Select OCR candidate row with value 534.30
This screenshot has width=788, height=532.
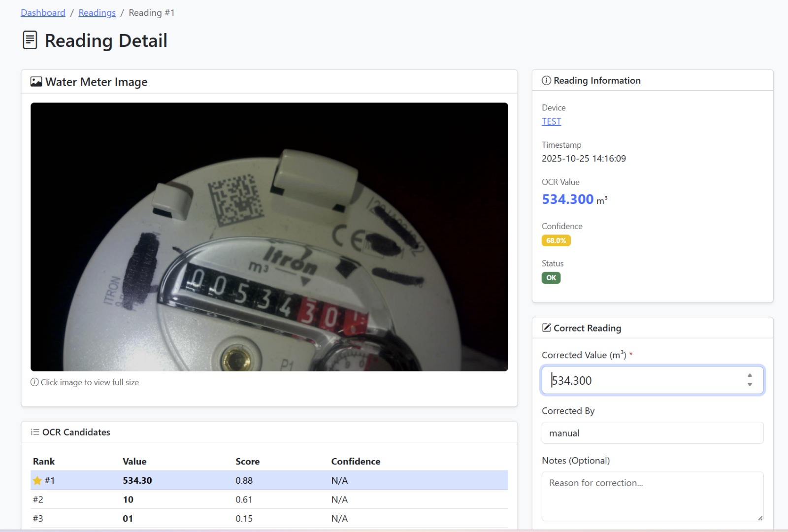(x=269, y=480)
